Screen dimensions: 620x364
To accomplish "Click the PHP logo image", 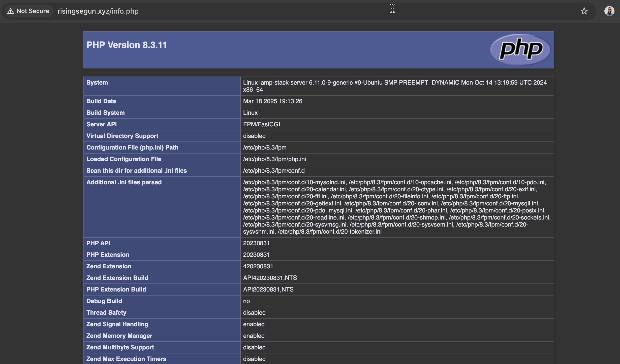I will (x=520, y=50).
